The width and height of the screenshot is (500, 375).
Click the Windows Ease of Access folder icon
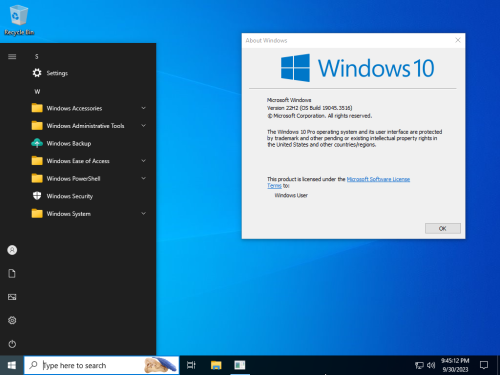point(37,161)
